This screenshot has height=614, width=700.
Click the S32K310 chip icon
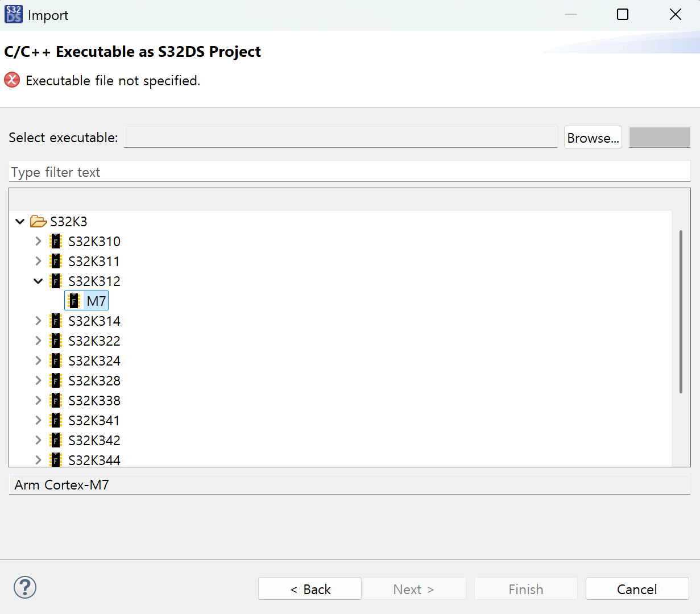(56, 241)
